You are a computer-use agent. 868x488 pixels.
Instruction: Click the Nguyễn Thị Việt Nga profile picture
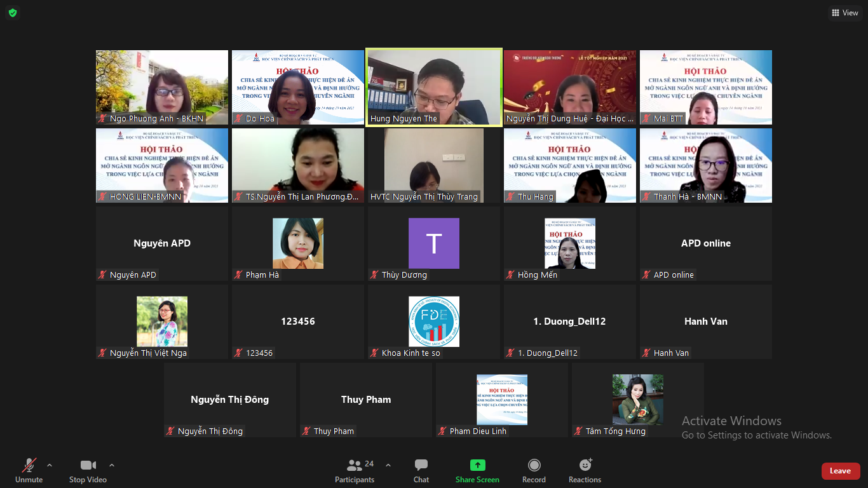(162, 322)
